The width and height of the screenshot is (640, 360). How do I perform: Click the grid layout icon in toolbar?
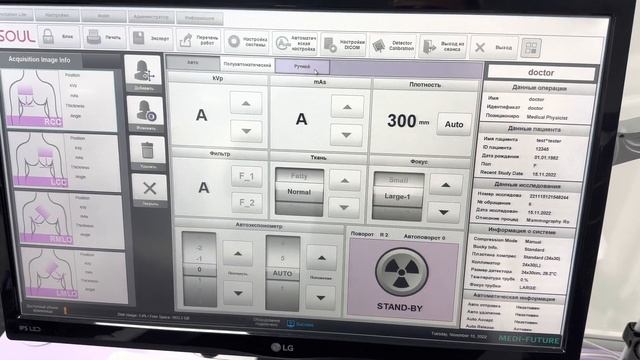click(x=531, y=48)
